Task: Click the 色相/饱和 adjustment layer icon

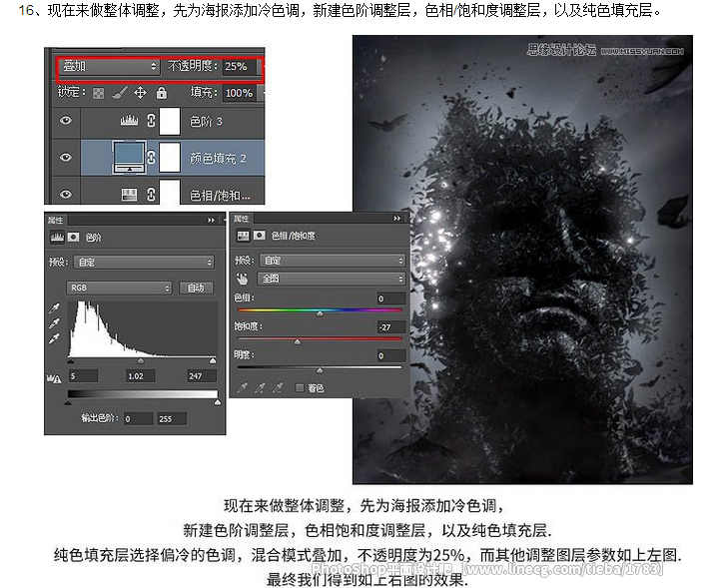Action: [x=129, y=195]
